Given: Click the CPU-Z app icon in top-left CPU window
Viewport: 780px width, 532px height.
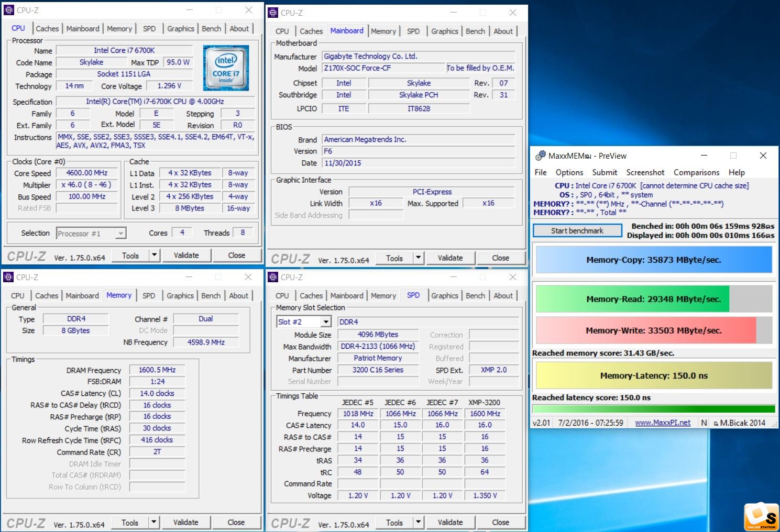Looking at the screenshot, I should (x=9, y=10).
